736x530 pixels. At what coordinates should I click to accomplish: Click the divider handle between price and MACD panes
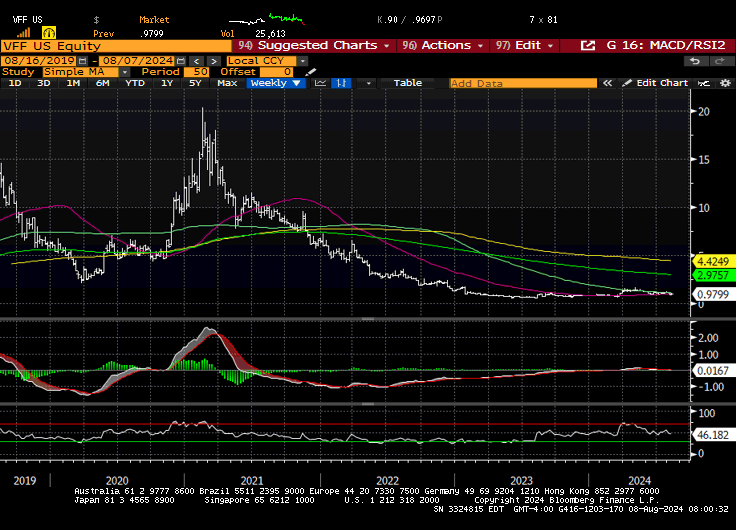coord(368,319)
